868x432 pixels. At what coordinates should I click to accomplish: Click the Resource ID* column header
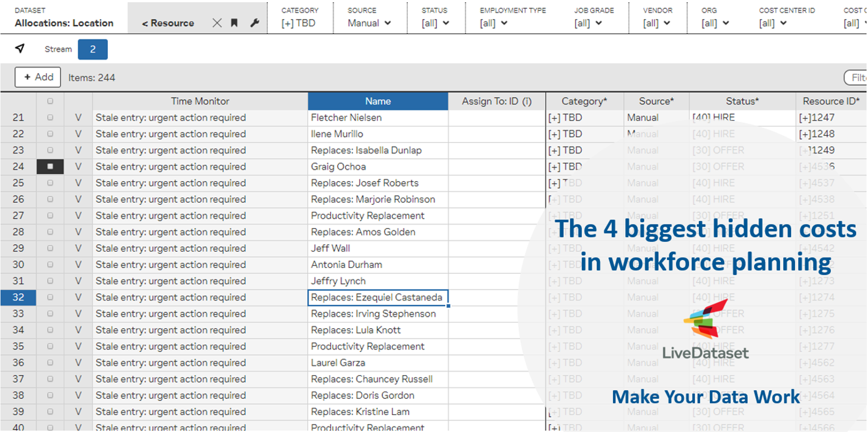[831, 101]
